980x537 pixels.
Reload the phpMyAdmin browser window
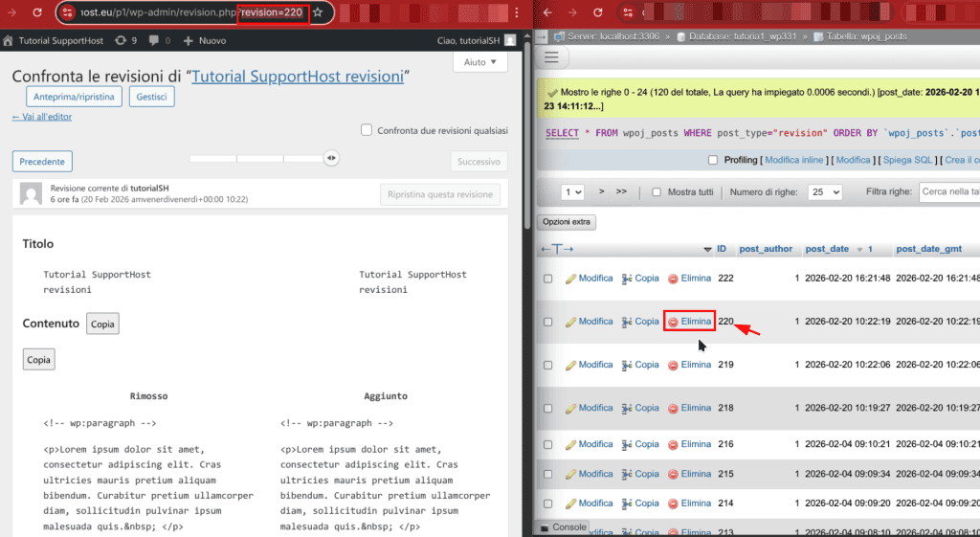tap(598, 12)
